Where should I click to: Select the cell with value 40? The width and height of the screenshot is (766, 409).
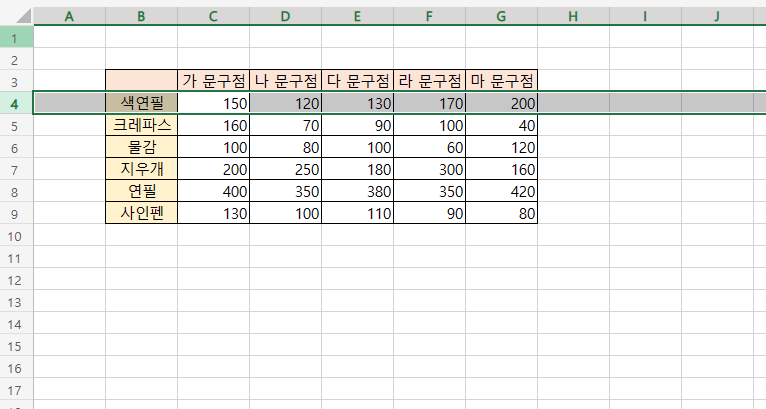pos(501,125)
